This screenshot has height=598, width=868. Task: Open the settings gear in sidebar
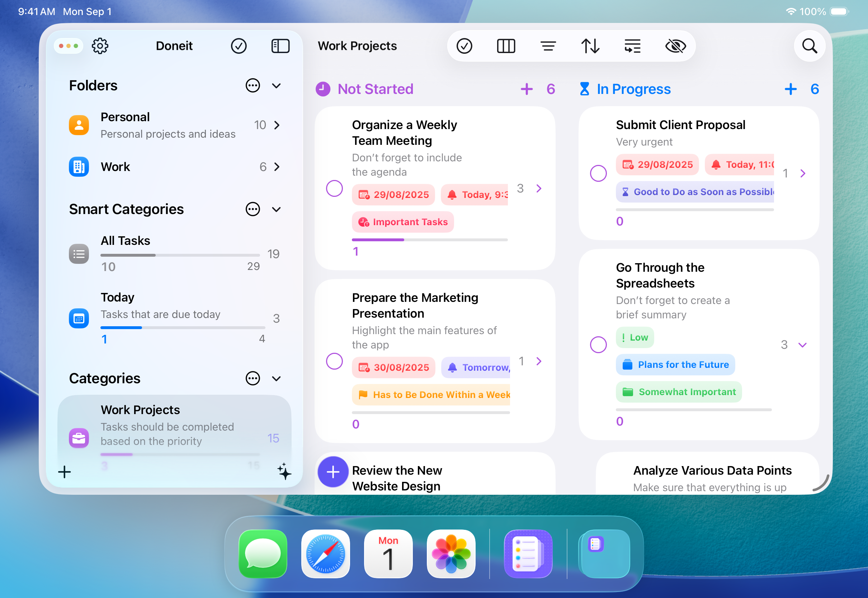[100, 46]
